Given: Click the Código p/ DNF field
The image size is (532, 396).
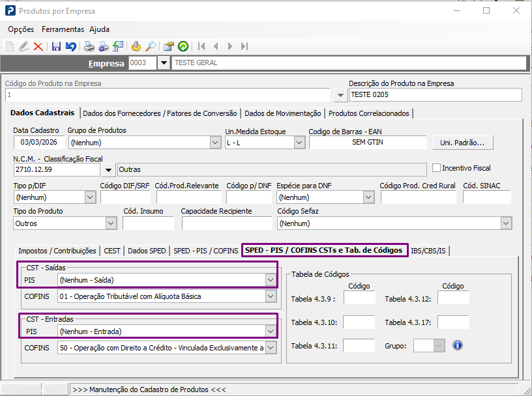Looking at the screenshot, I should click(x=249, y=197).
